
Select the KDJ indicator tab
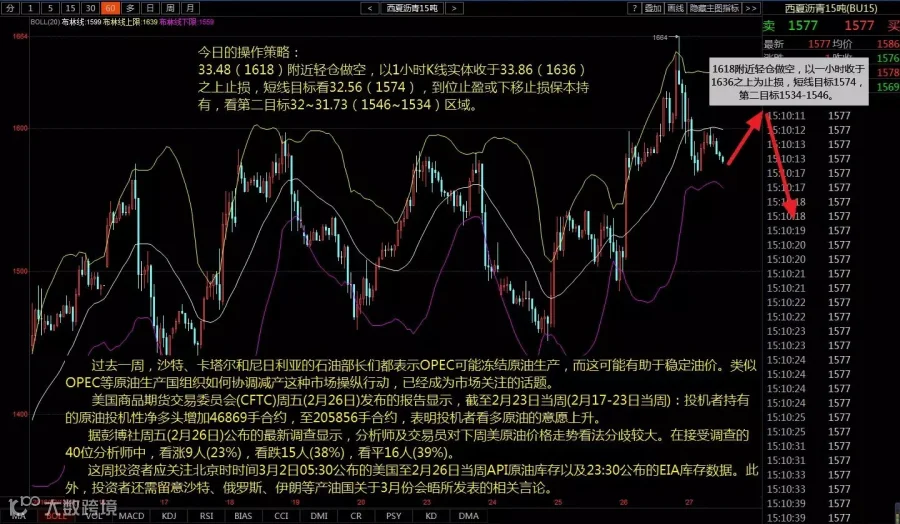tap(169, 515)
